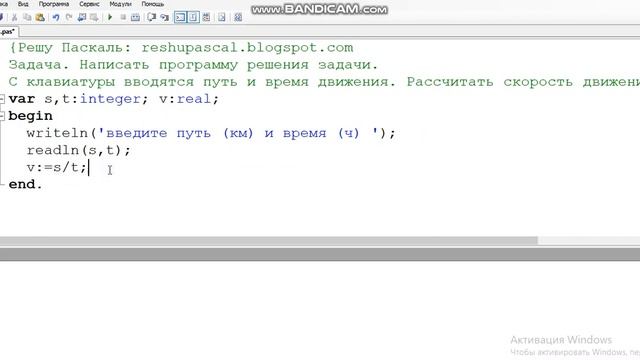
Task: Click the last toolbar icon on the right
Action: 238,17
